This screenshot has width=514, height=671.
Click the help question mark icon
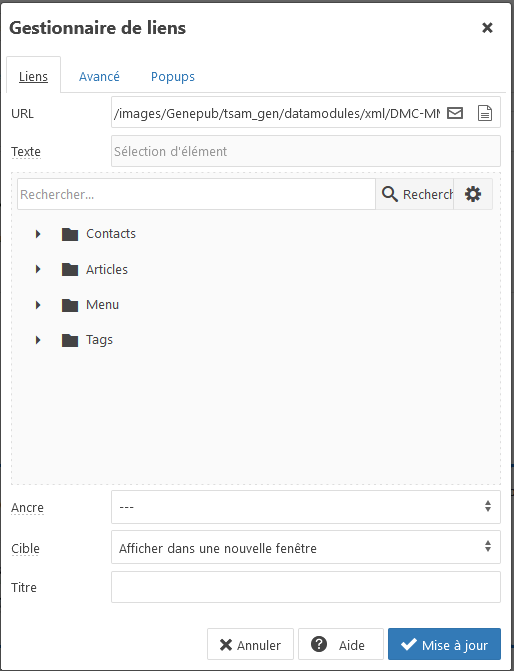coord(319,644)
